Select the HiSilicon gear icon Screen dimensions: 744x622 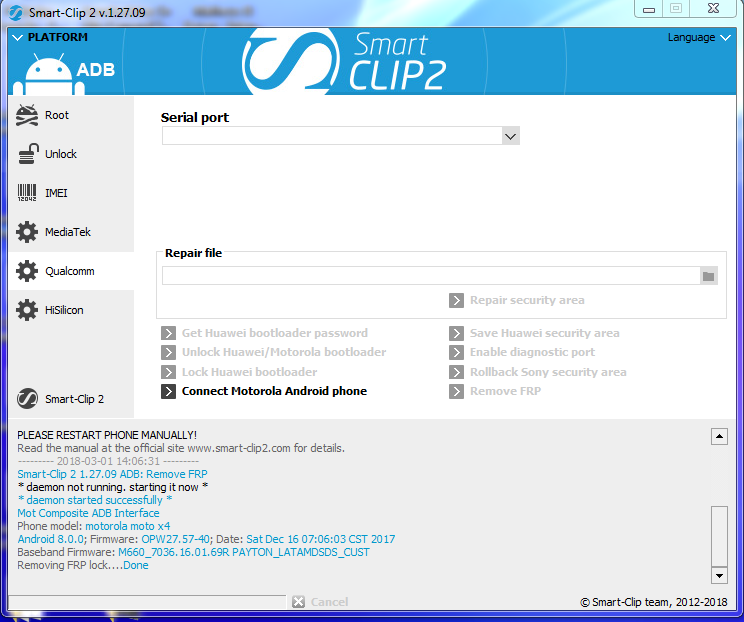pos(27,310)
